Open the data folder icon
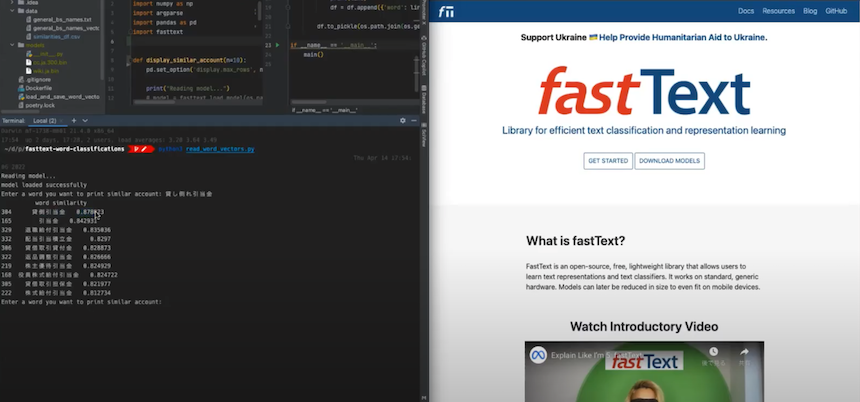Screen dimensions: 860x402 coord(21,11)
